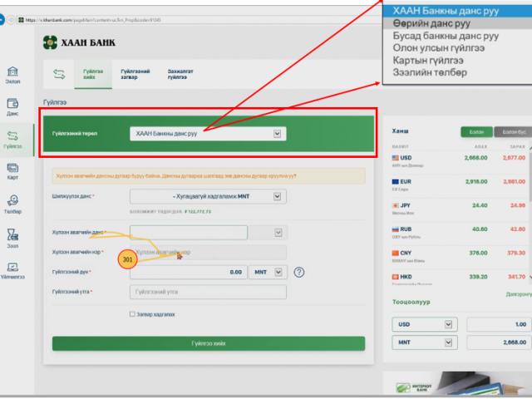
Task: Click the HKD flag icon
Action: coord(396,277)
